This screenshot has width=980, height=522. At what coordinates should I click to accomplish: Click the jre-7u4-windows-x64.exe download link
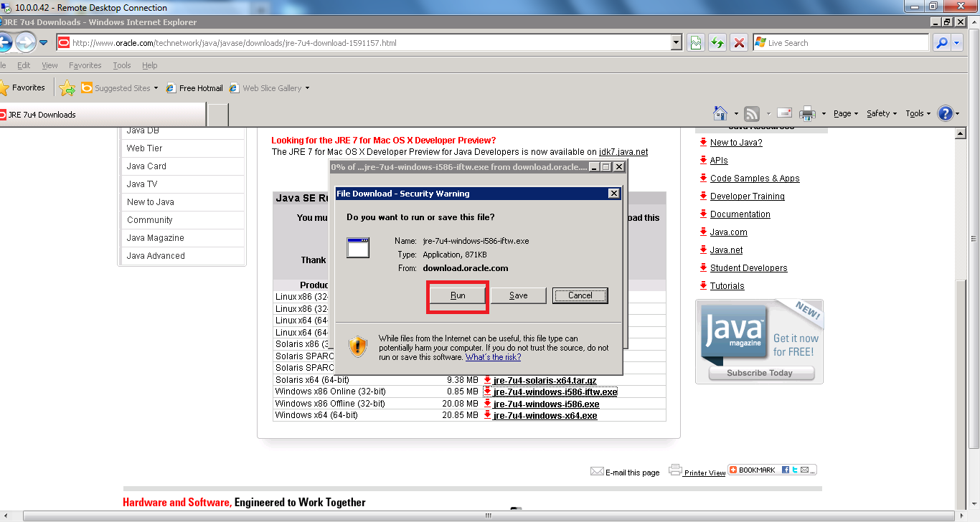coord(545,416)
